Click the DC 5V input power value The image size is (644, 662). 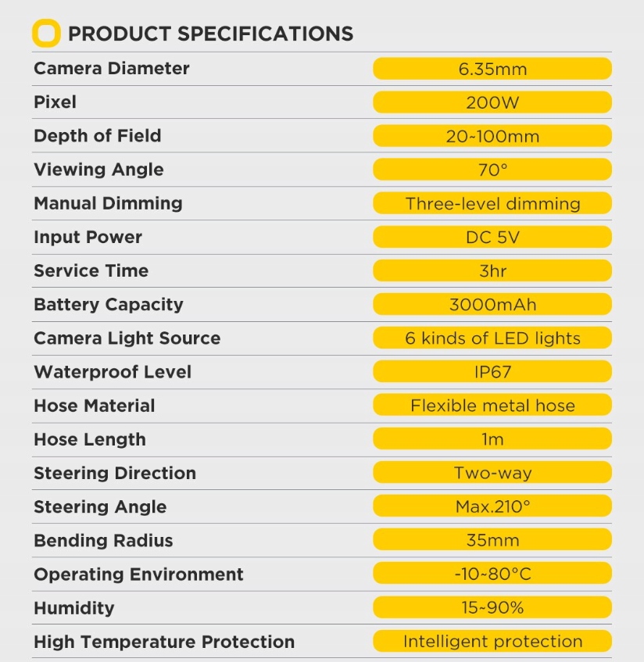[x=492, y=237]
